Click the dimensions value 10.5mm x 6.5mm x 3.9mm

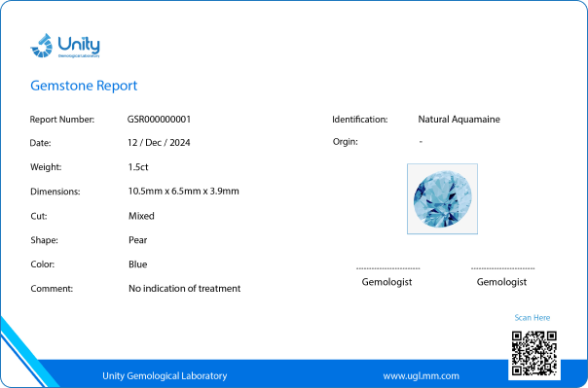point(184,191)
